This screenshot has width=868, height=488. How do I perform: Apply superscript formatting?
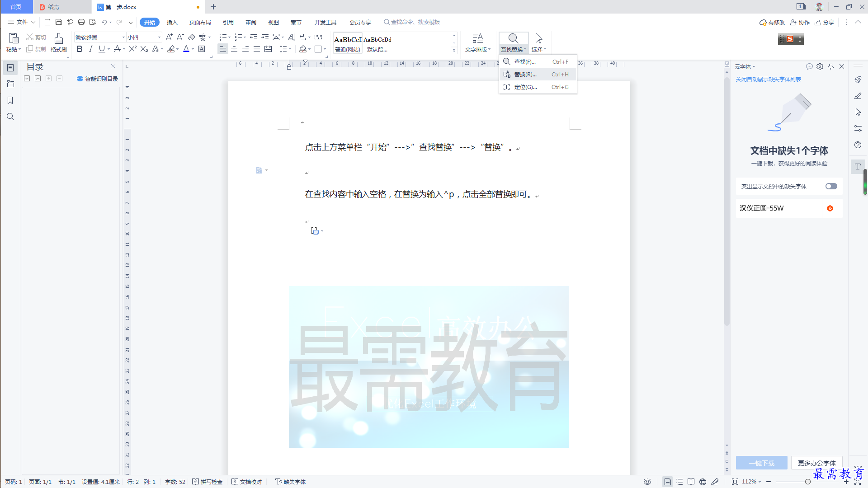(132, 49)
